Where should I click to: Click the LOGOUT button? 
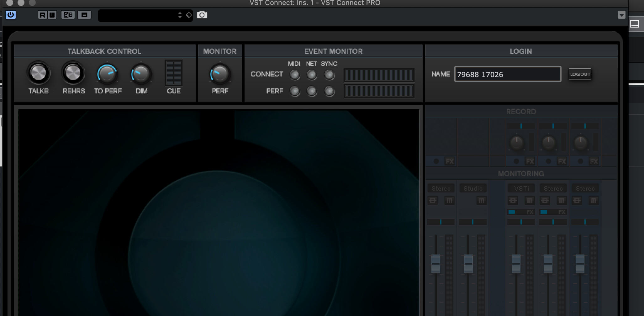click(x=580, y=74)
